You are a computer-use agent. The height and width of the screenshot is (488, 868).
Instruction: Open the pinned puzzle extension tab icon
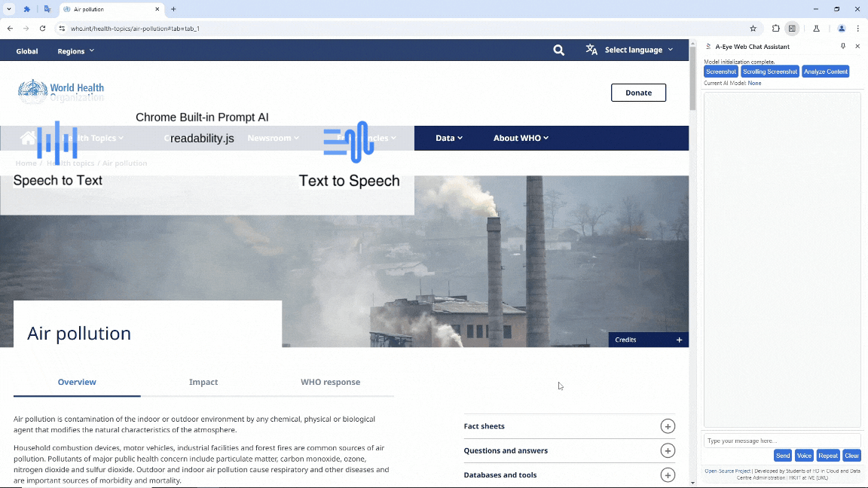[26, 9]
